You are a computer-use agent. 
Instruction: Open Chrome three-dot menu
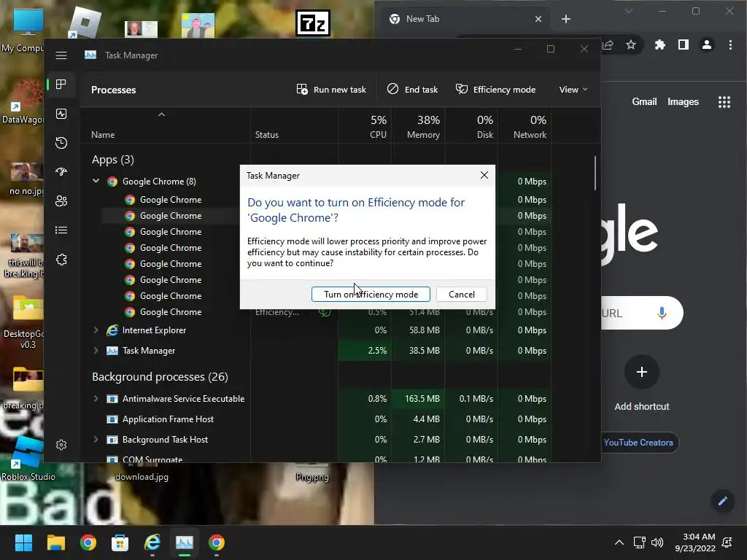click(730, 44)
